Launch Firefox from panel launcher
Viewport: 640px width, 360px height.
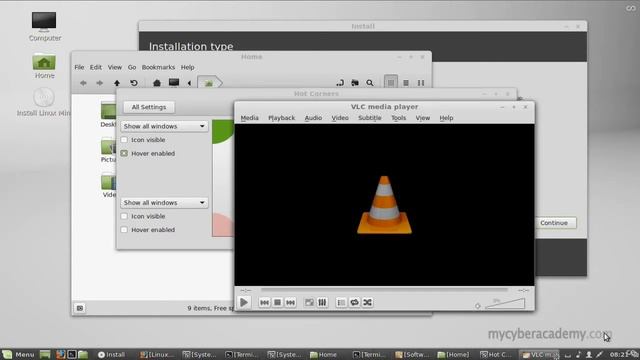(x=61, y=354)
